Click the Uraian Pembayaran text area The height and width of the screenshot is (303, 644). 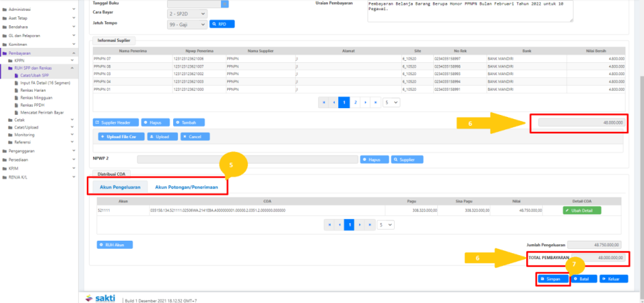click(x=497, y=10)
